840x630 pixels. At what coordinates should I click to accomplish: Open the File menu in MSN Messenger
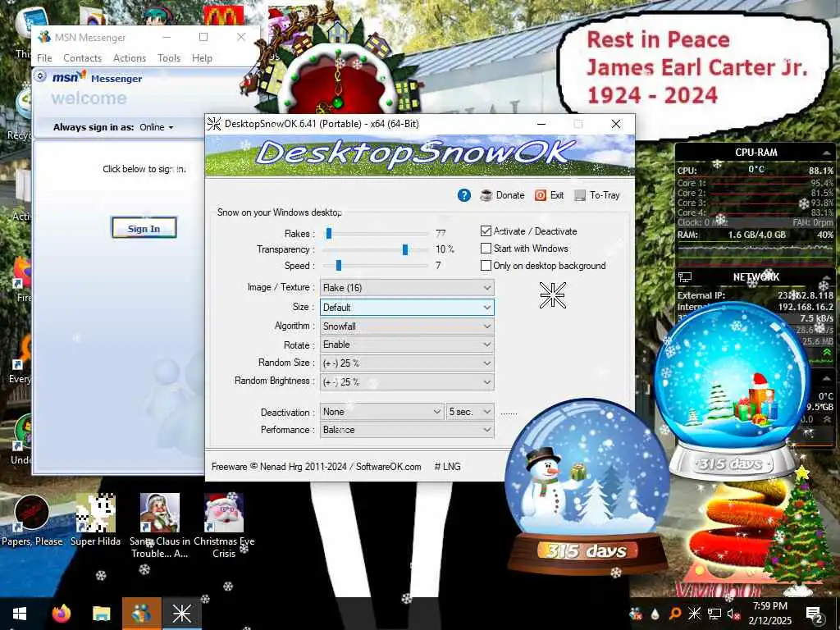(44, 58)
